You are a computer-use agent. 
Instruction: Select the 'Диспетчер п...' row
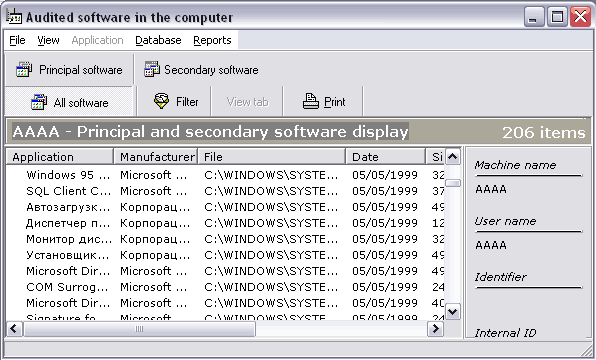(225, 223)
